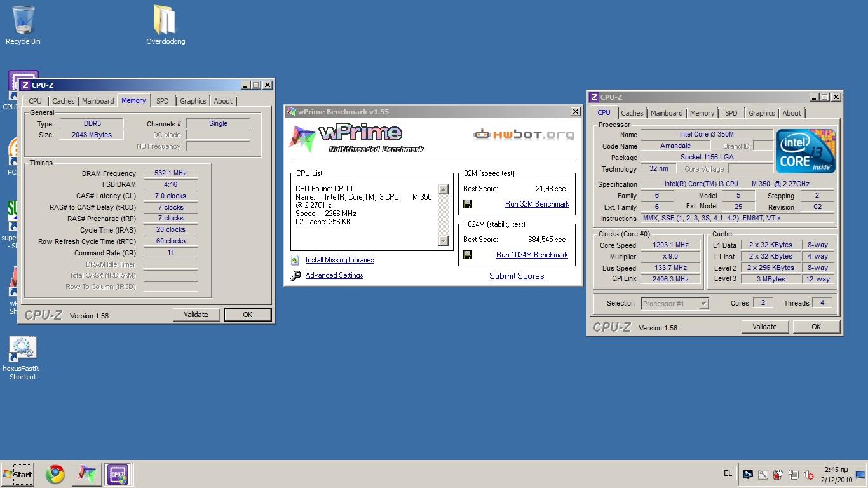
Task: Click Validate in right CPU-Z window
Action: (764, 327)
